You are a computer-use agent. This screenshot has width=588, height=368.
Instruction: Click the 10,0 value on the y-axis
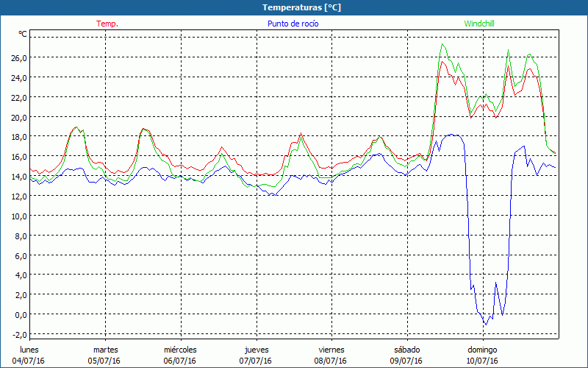click(18, 216)
